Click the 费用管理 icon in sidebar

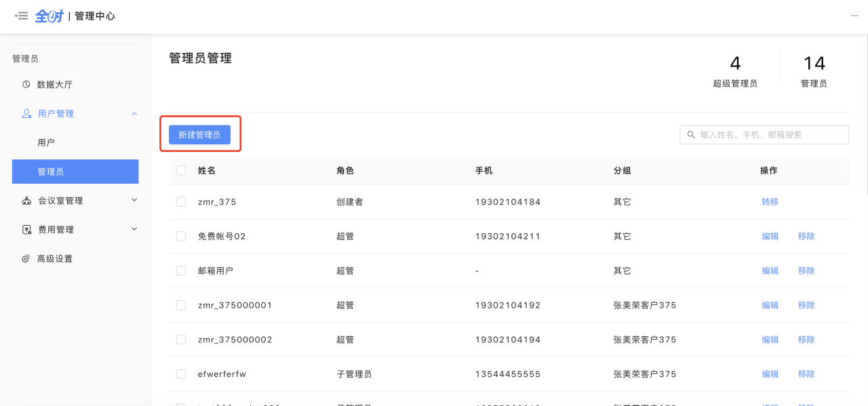click(x=26, y=230)
